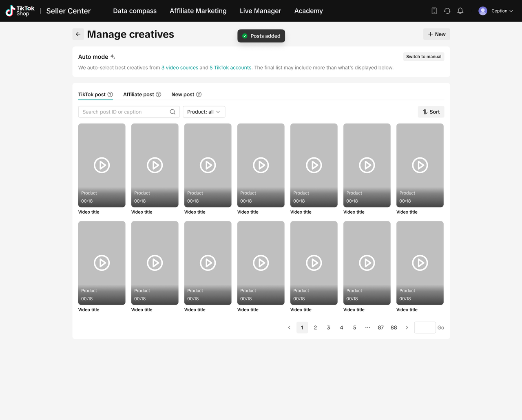Viewport: 522px width, 420px height.
Task: Expand the Product: all dropdown
Action: click(x=203, y=112)
